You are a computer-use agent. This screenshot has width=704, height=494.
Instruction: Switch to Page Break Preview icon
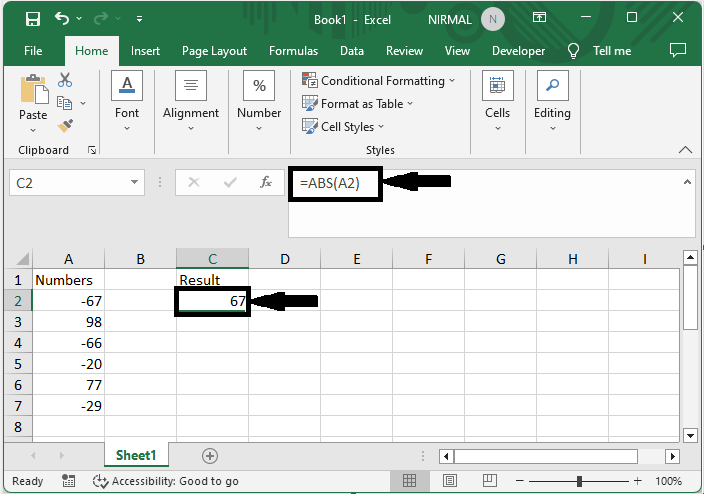[x=489, y=481]
